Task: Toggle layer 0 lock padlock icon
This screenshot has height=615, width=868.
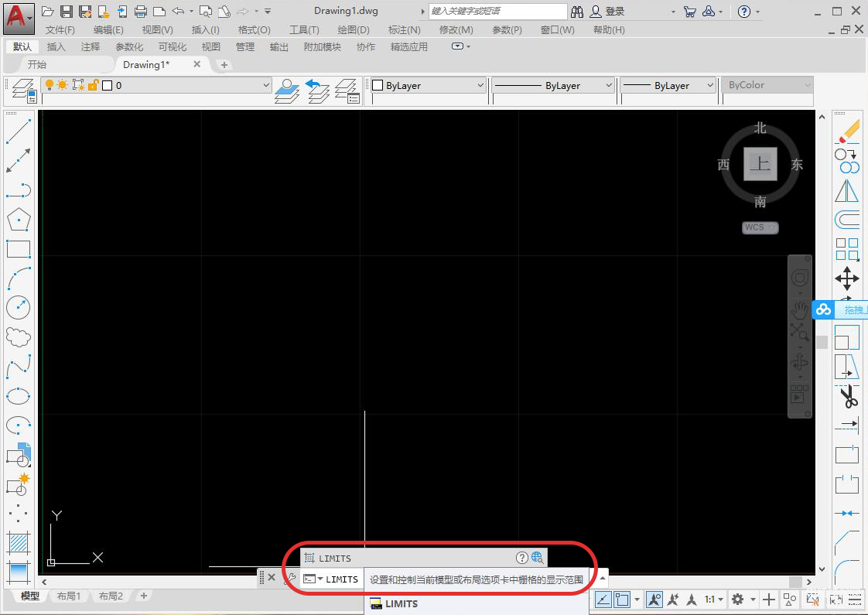Action: (93, 84)
